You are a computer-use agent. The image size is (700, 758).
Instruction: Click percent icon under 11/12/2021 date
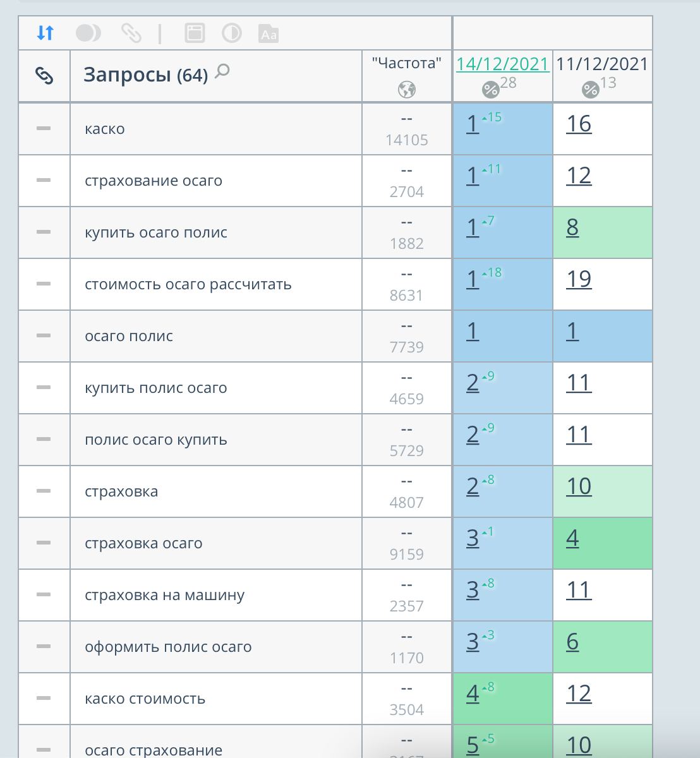point(591,90)
